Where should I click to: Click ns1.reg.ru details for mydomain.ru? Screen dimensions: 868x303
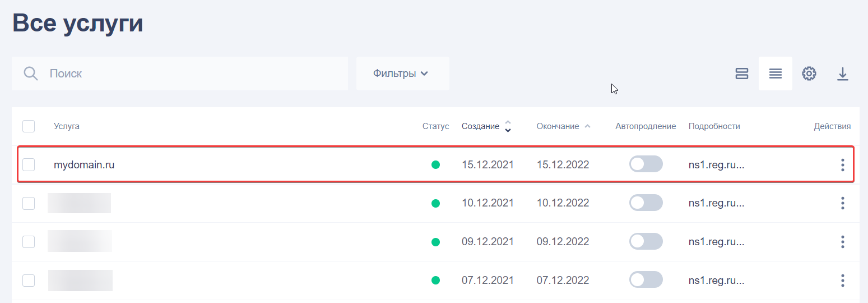(x=717, y=165)
